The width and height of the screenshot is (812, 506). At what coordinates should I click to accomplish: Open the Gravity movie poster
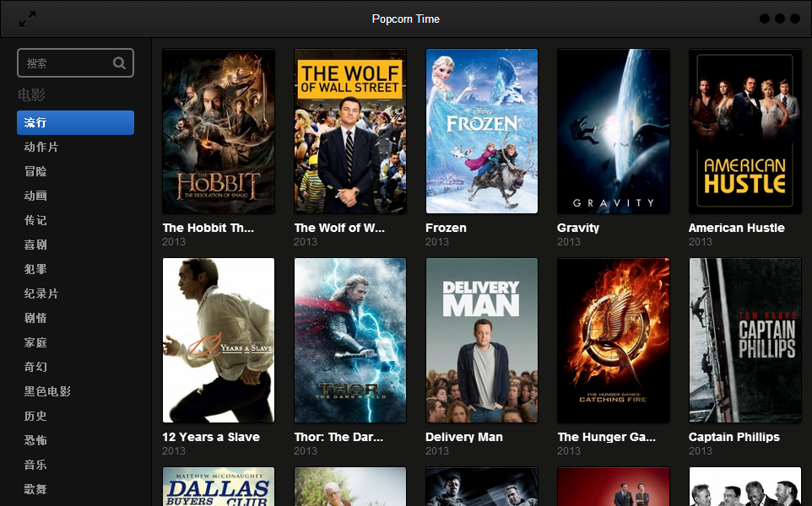[613, 131]
